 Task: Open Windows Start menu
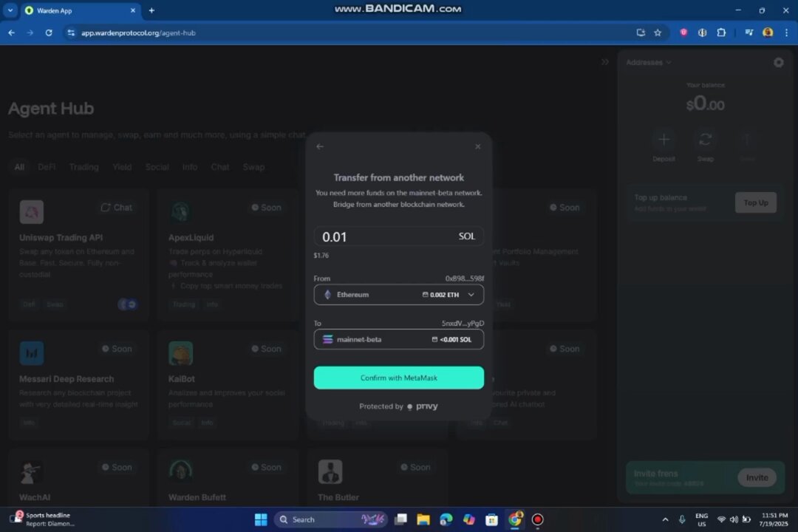click(x=261, y=519)
